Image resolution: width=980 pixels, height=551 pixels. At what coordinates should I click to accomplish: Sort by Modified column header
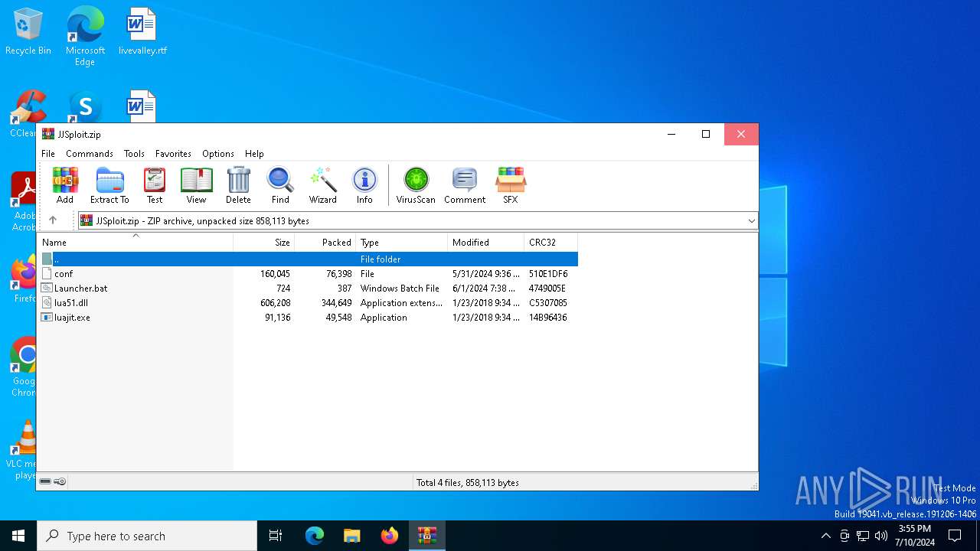pyautogui.click(x=486, y=242)
